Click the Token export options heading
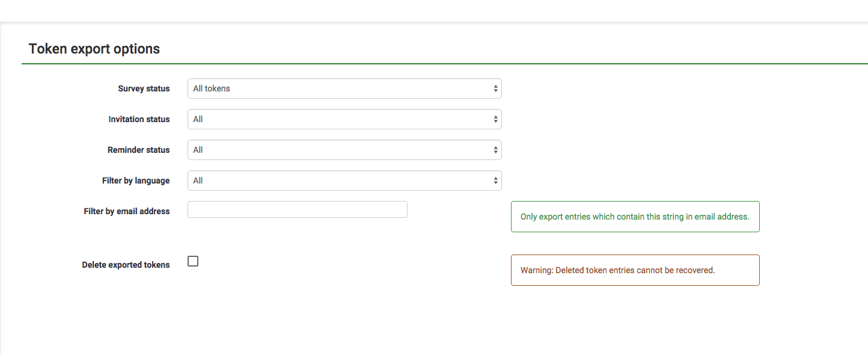 click(94, 49)
